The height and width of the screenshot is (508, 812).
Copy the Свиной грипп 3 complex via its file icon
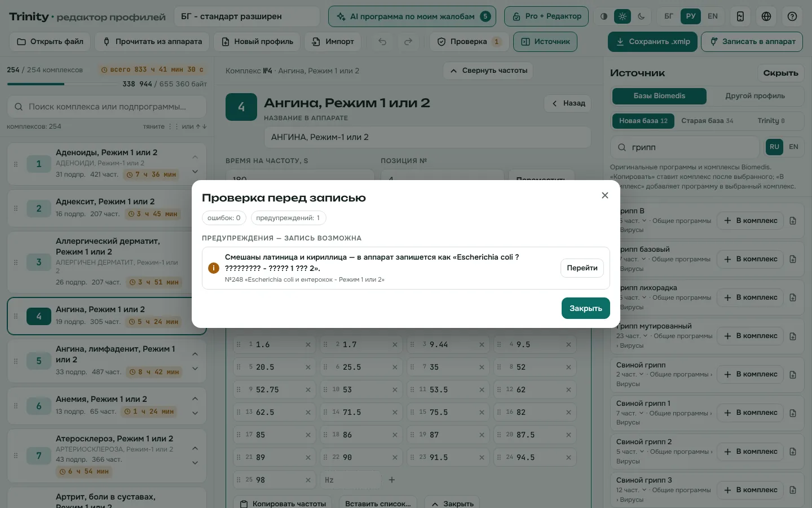(793, 490)
